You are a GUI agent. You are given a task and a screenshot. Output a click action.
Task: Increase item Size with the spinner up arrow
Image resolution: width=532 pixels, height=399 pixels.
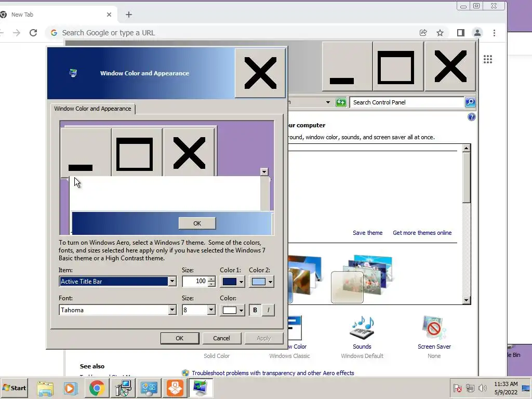click(x=211, y=279)
